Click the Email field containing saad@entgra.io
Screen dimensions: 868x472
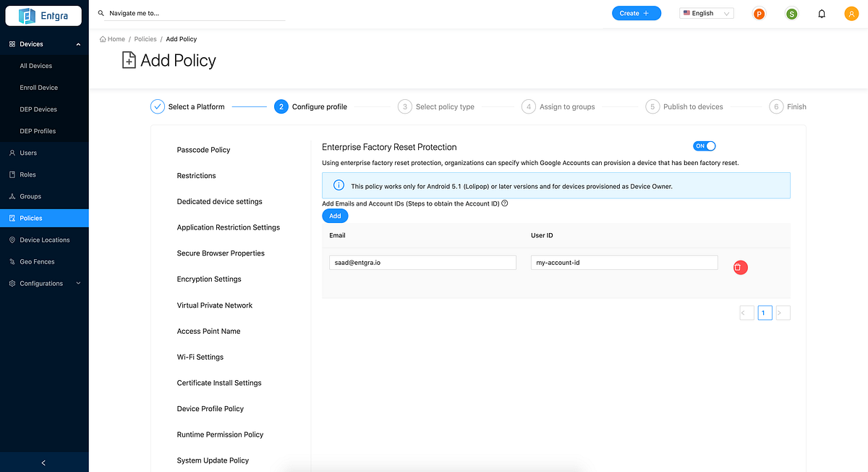point(422,262)
